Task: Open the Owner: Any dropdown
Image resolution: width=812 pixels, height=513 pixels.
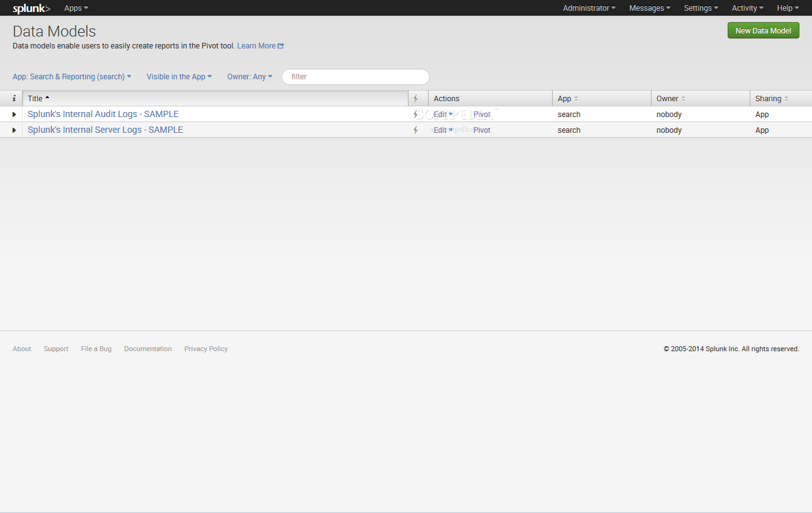Action: (x=250, y=77)
